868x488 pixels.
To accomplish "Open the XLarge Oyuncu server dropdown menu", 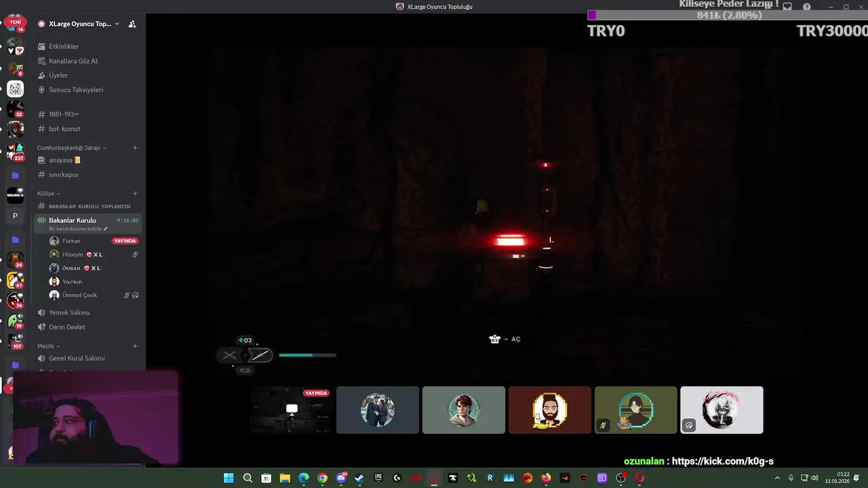I will click(79, 24).
